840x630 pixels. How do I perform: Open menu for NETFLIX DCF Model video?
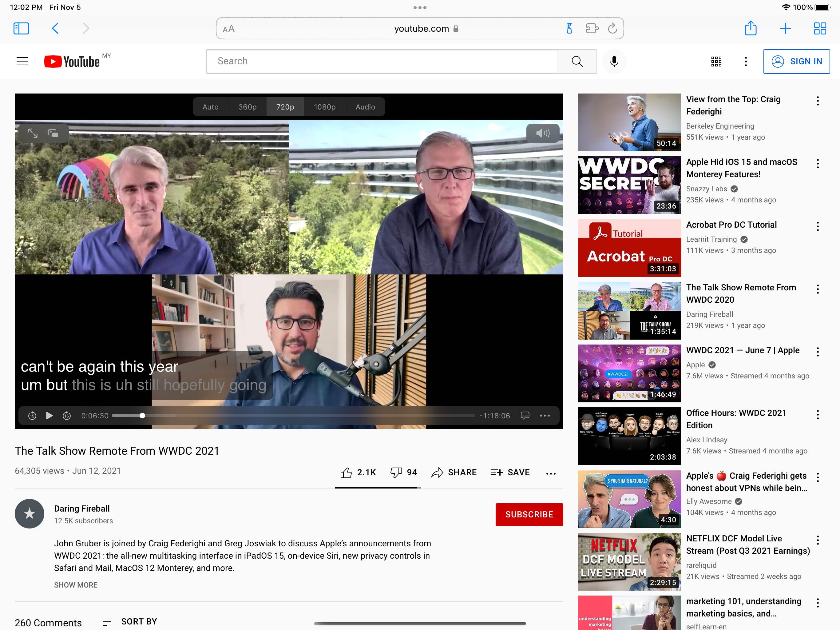818,540
